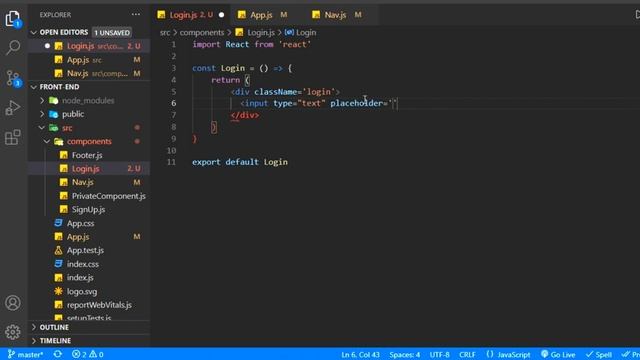This screenshot has width=640, height=360.
Task: Click src in the breadcrumb
Action: click(164, 33)
